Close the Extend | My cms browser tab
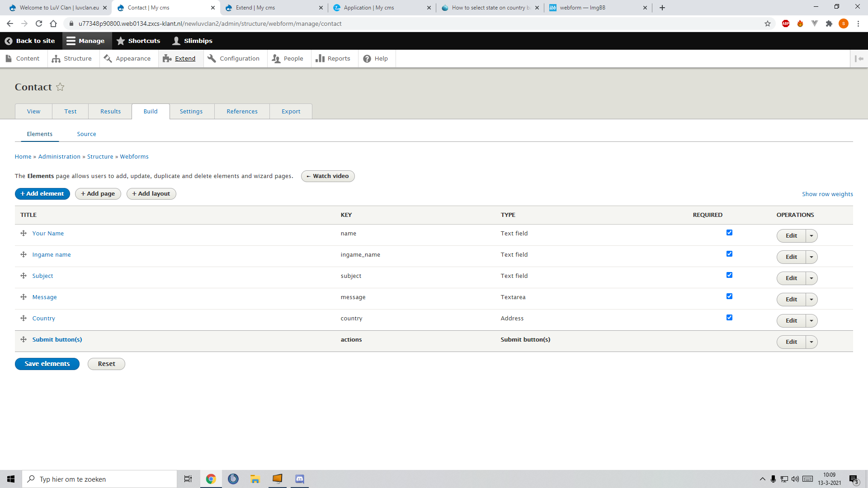 (321, 8)
